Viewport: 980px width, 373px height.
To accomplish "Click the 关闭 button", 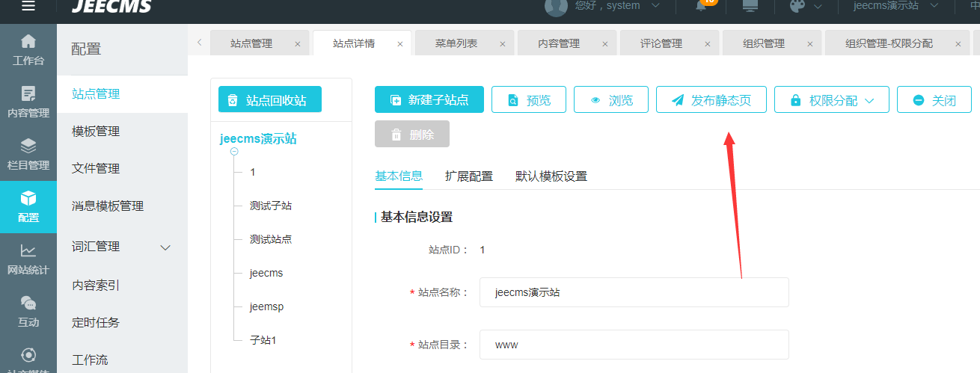I will pyautogui.click(x=934, y=99).
